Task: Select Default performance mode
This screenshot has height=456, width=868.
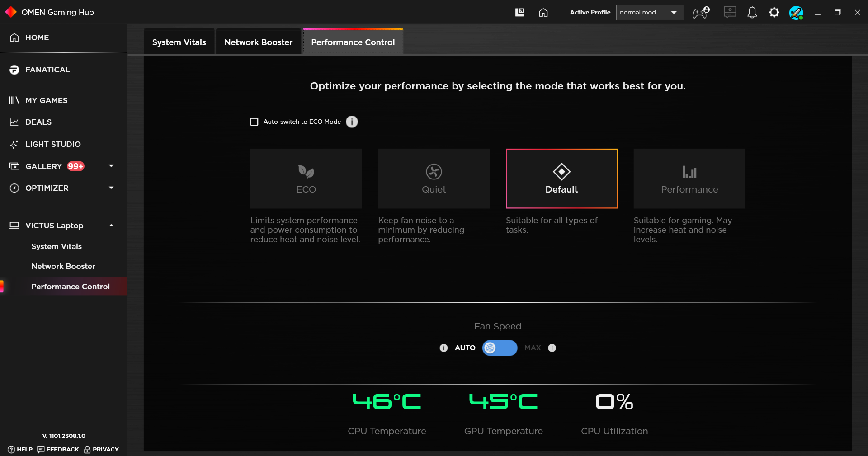Action: tap(561, 179)
